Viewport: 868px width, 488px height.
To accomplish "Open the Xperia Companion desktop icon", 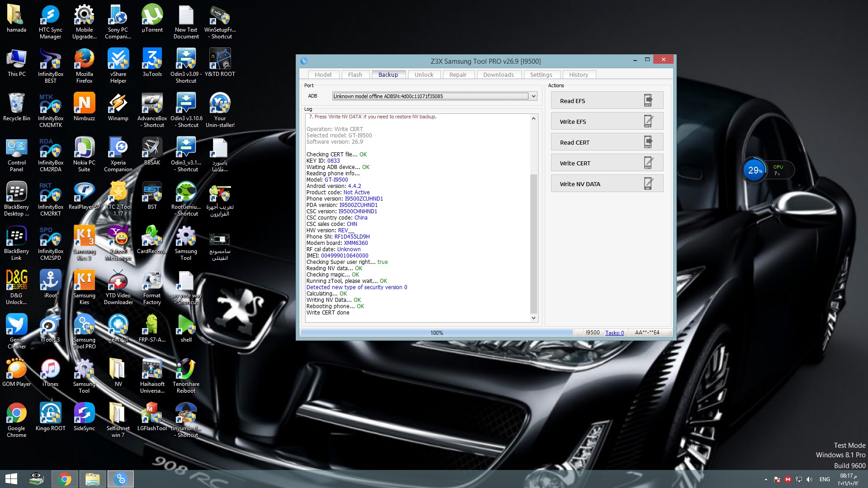I will (x=118, y=155).
